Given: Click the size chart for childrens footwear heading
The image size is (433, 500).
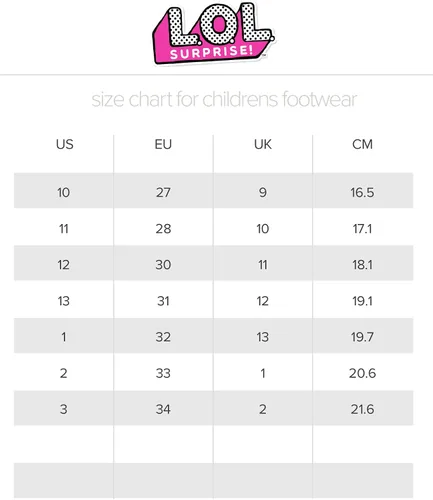Looking at the screenshot, I should pyautogui.click(x=224, y=99).
